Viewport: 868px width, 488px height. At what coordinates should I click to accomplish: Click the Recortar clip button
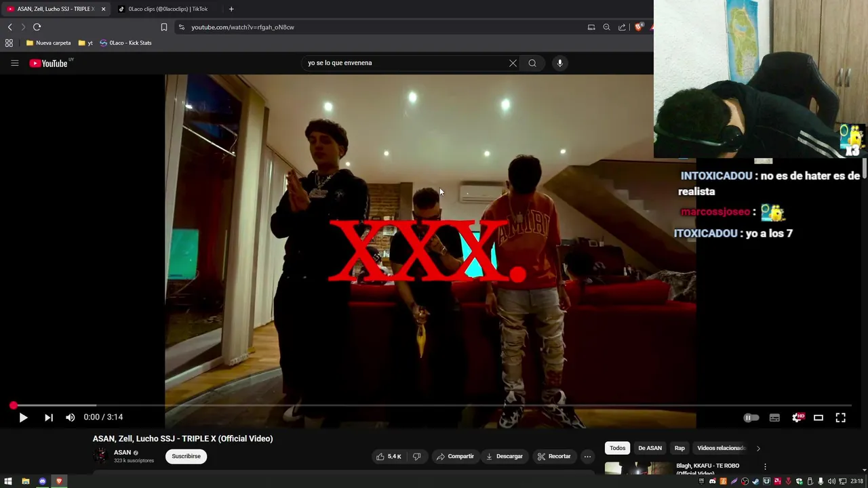click(554, 457)
